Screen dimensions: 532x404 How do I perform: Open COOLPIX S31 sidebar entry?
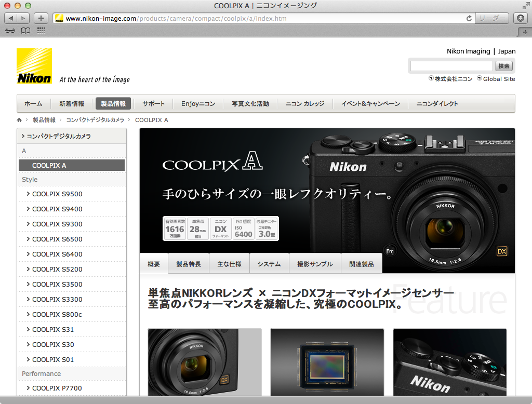pyautogui.click(x=72, y=329)
